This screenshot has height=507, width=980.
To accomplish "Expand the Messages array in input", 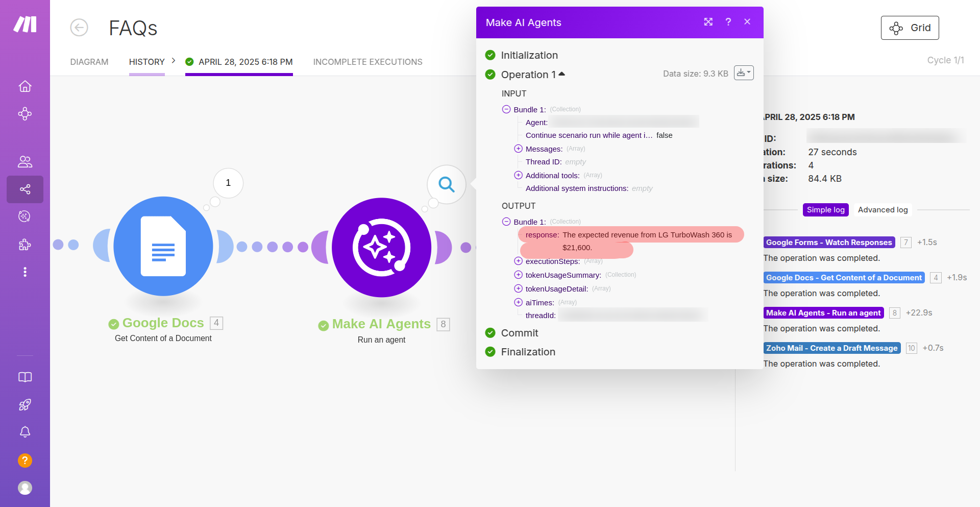I will [518, 149].
